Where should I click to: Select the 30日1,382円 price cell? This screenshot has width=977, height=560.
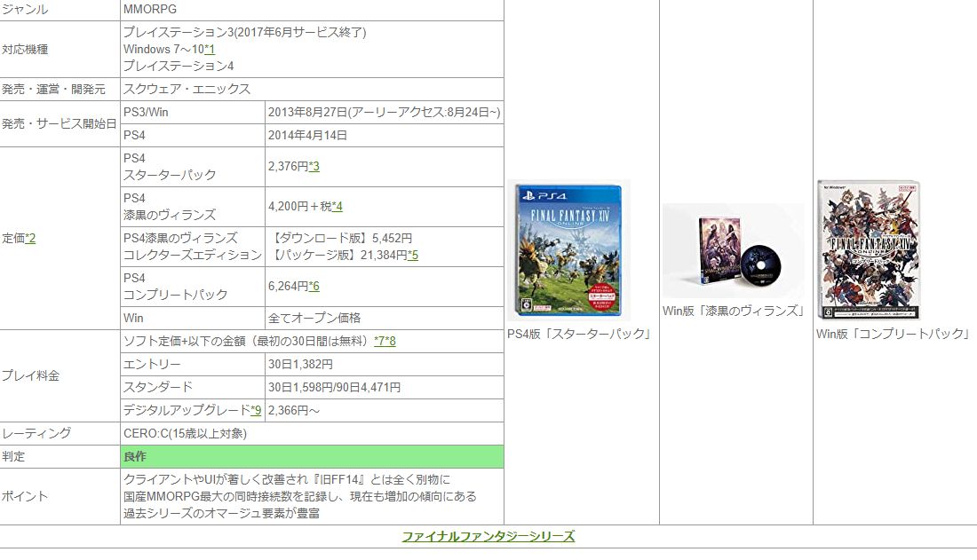[385, 364]
